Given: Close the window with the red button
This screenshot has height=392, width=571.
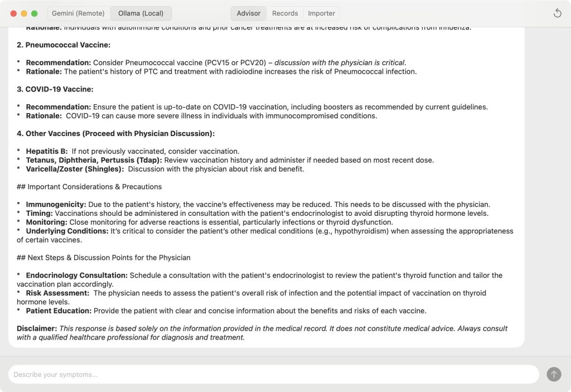Looking at the screenshot, I should (14, 13).
